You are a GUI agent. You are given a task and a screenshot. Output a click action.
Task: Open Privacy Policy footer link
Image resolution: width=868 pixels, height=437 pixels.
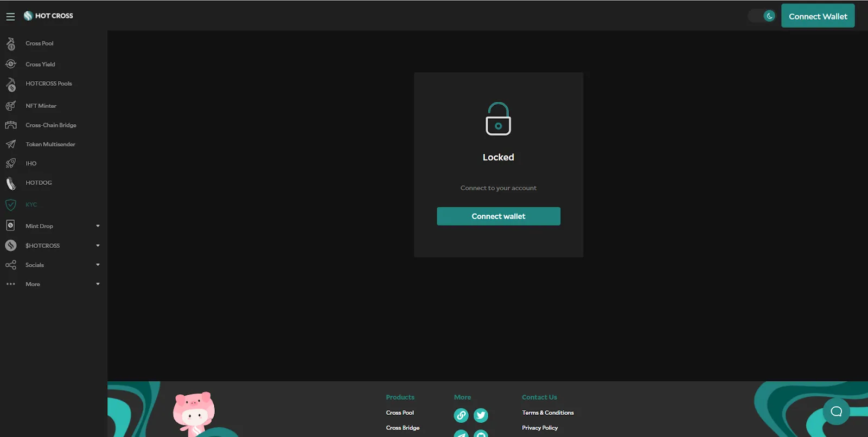(x=540, y=428)
